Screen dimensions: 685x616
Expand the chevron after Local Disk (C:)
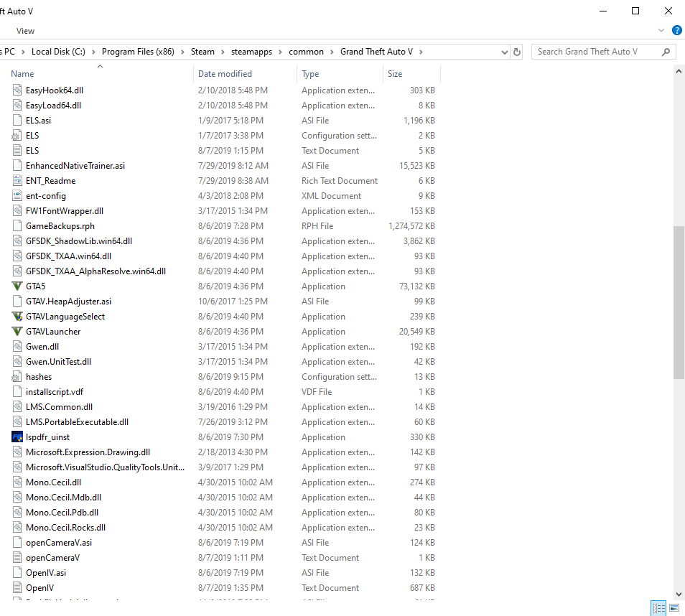pos(93,52)
